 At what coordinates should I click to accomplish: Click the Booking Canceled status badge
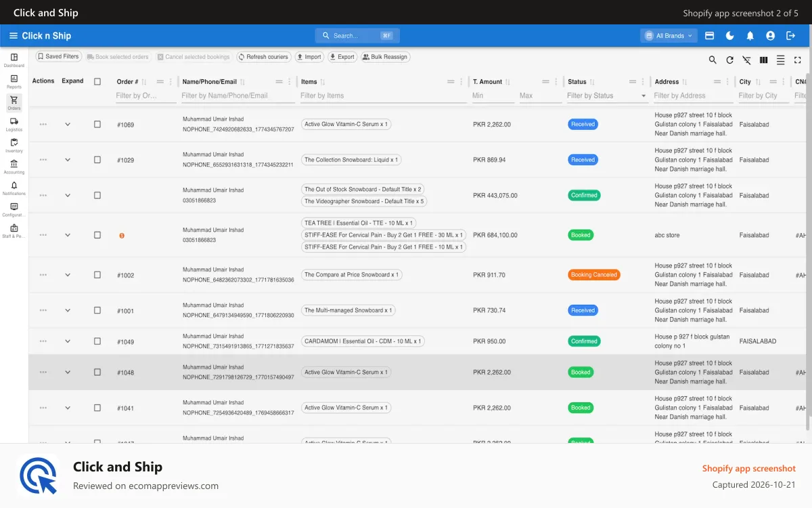pyautogui.click(x=594, y=275)
